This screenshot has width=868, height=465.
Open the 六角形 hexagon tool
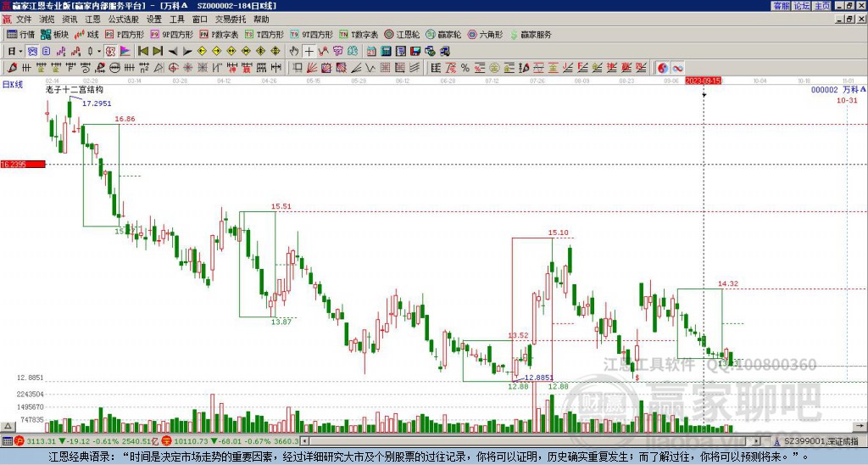point(485,34)
